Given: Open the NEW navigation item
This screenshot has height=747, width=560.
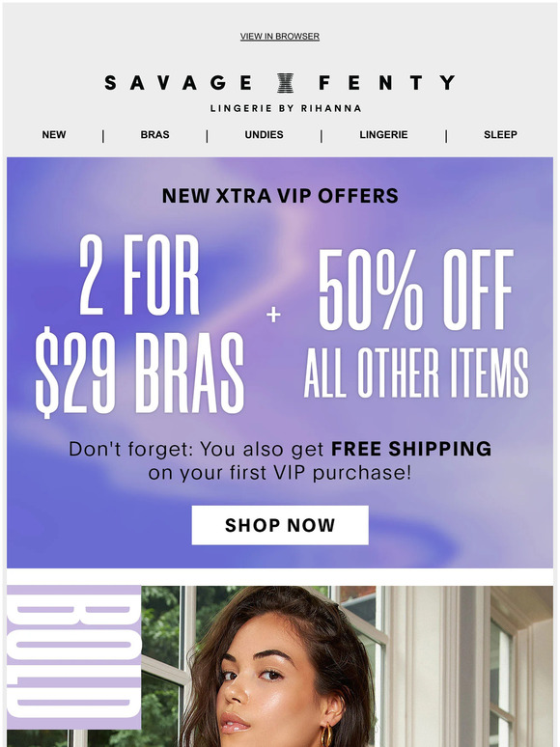Looking at the screenshot, I should tap(54, 135).
